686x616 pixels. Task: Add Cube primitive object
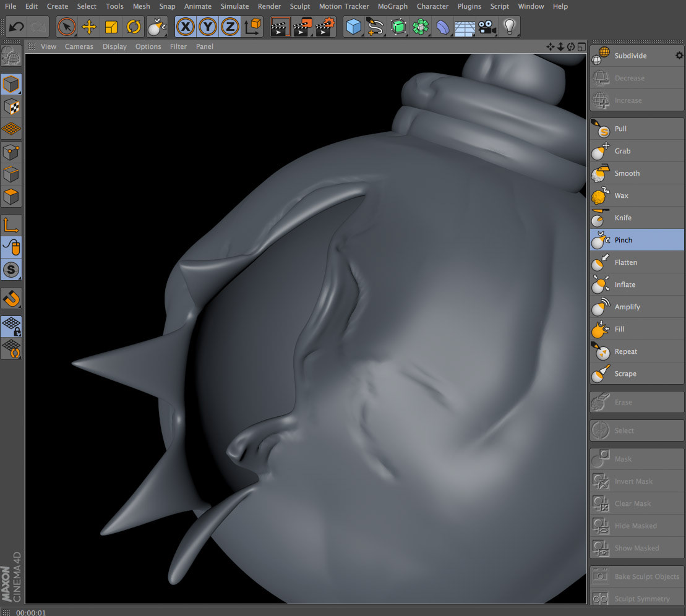point(353,27)
